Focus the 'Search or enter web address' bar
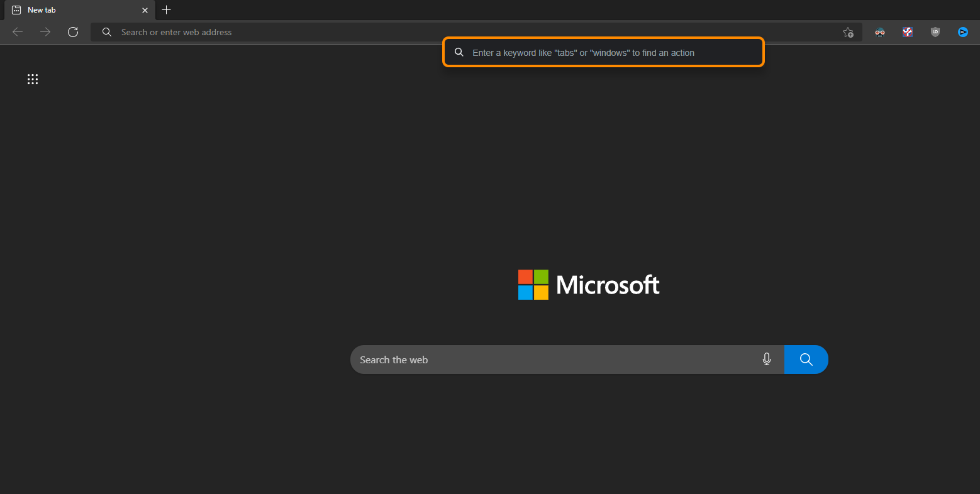 476,32
